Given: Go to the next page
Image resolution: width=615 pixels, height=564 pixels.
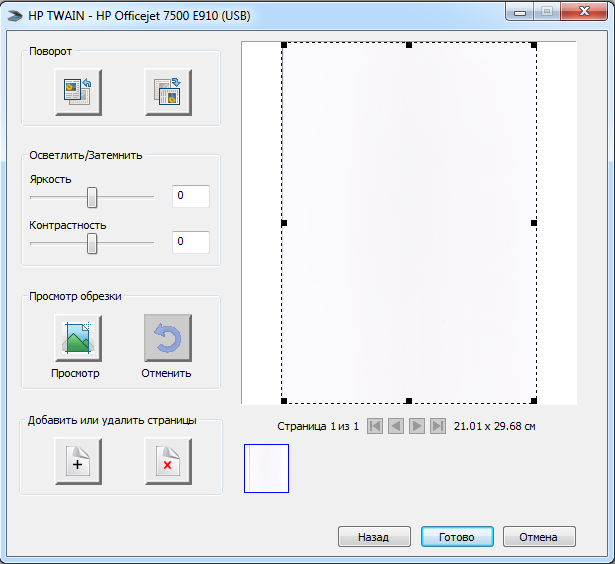Looking at the screenshot, I should coord(417,426).
